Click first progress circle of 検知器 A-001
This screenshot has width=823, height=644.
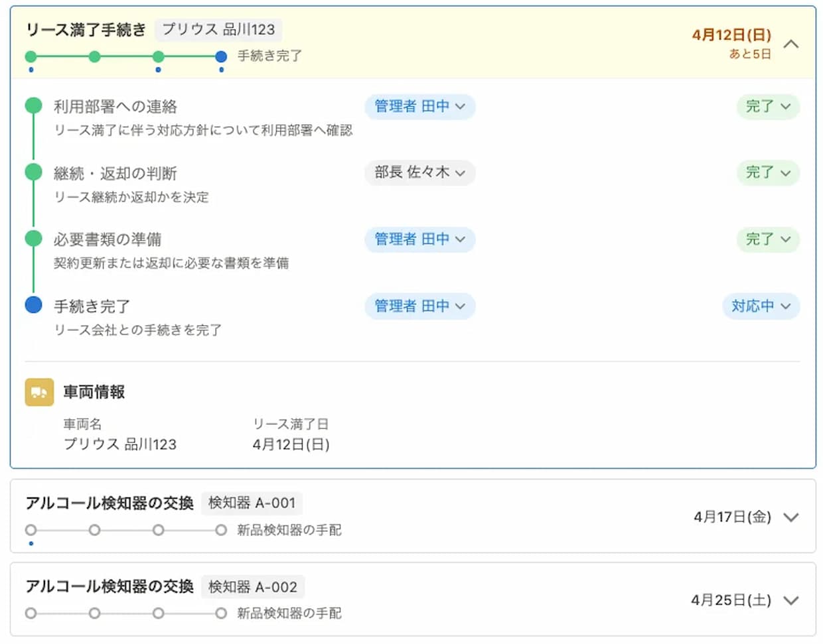(31, 530)
